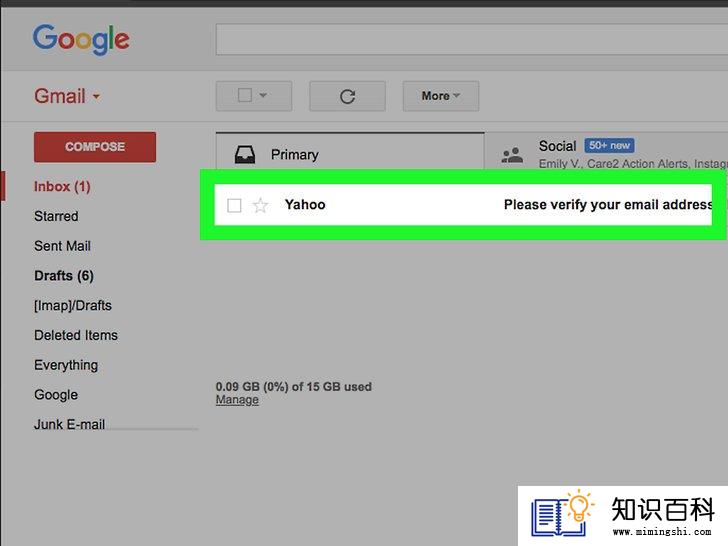Click the Manage storage link

pyautogui.click(x=237, y=400)
